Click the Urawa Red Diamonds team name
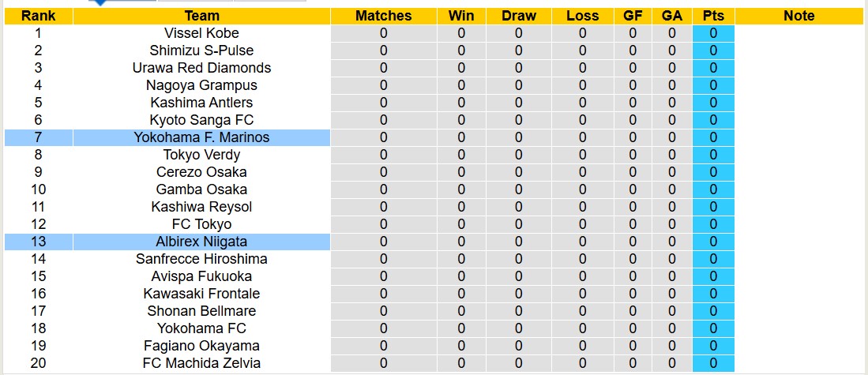The height and width of the screenshot is (375, 868). [x=201, y=68]
